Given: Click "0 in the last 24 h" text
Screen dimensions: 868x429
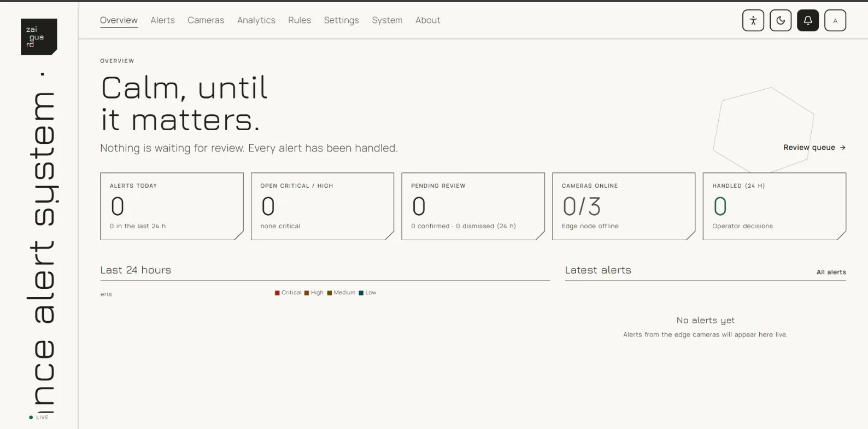Looking at the screenshot, I should pos(138,226).
